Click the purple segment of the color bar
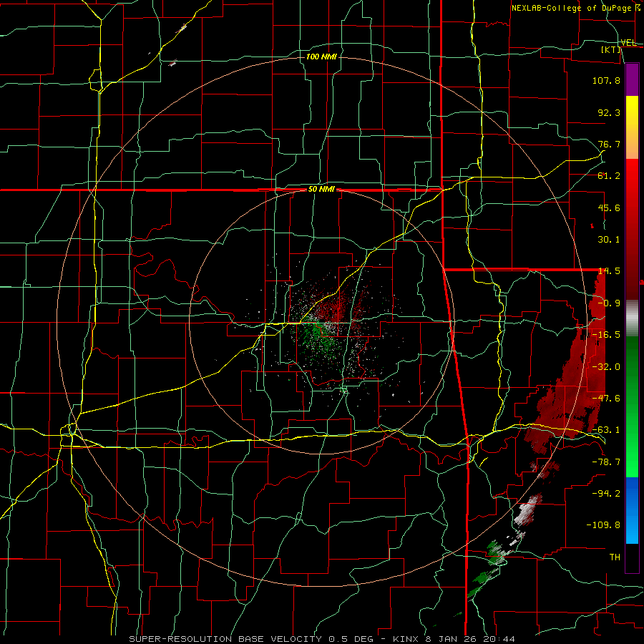Image resolution: width=644 pixels, height=644 pixels. point(632,79)
